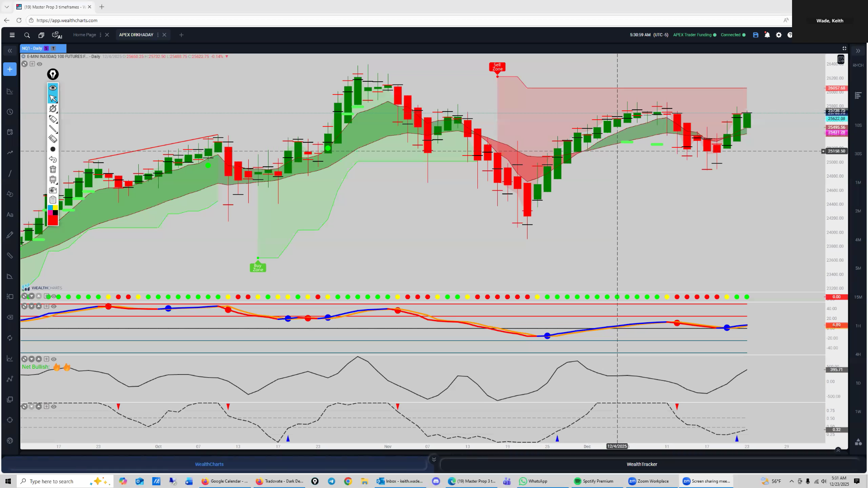Toggle the eye visibility in drawing palette
Image resolution: width=868 pixels, height=488 pixels.
pyautogui.click(x=53, y=88)
